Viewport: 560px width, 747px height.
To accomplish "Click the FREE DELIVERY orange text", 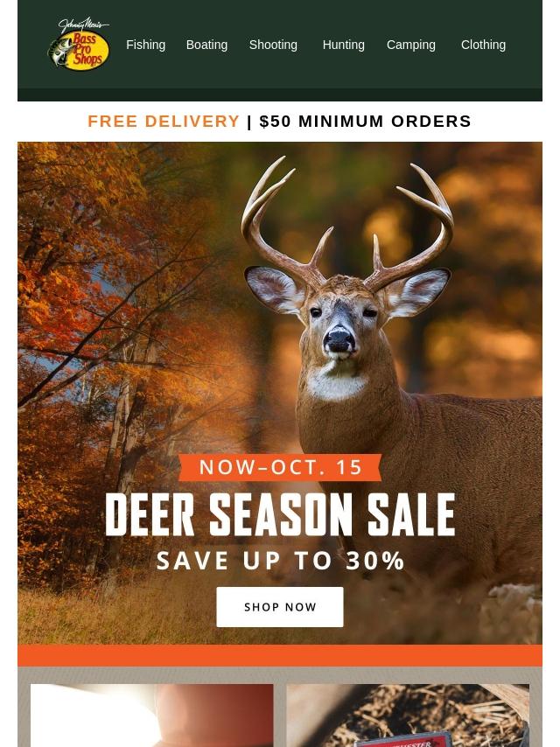I will 164,121.
